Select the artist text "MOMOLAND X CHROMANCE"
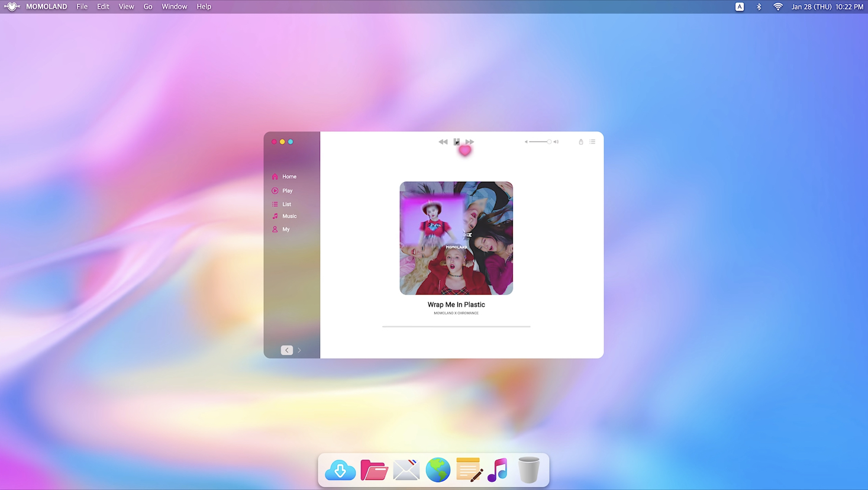Image resolution: width=868 pixels, height=490 pixels. pos(456,313)
